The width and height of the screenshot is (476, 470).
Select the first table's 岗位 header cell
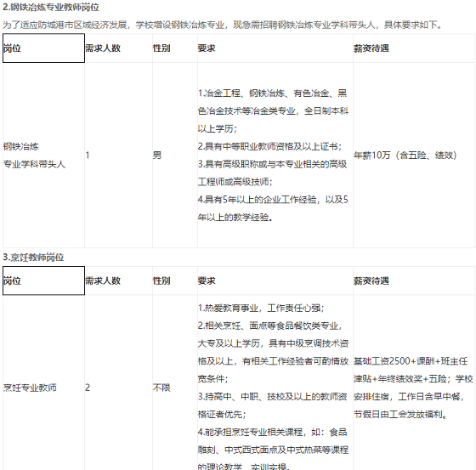[x=43, y=48]
